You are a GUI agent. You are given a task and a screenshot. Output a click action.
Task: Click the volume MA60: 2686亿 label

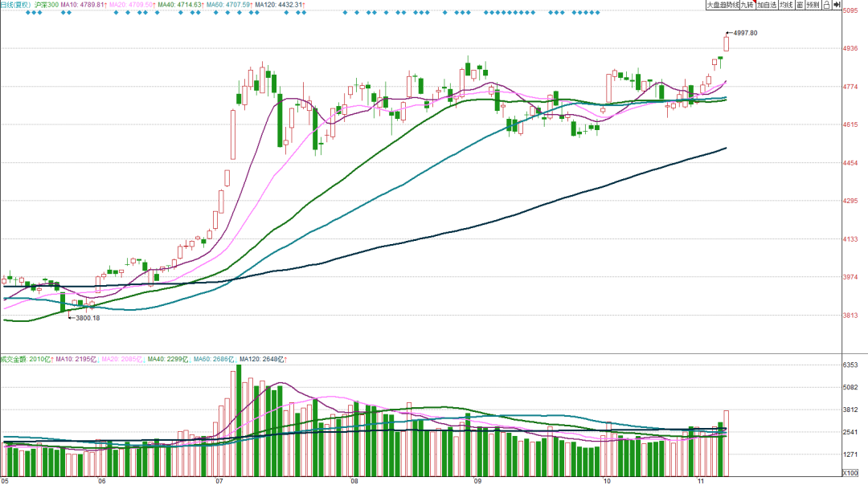(x=215, y=360)
